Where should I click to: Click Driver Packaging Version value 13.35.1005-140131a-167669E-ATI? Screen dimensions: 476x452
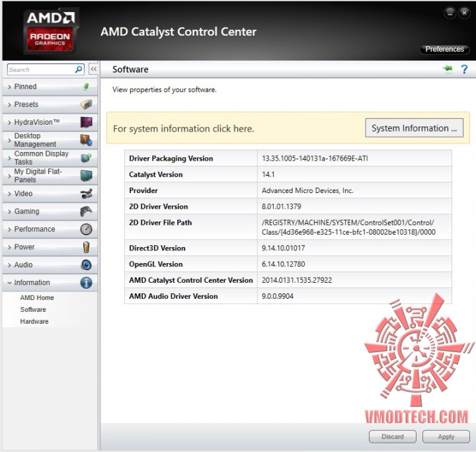coord(315,159)
